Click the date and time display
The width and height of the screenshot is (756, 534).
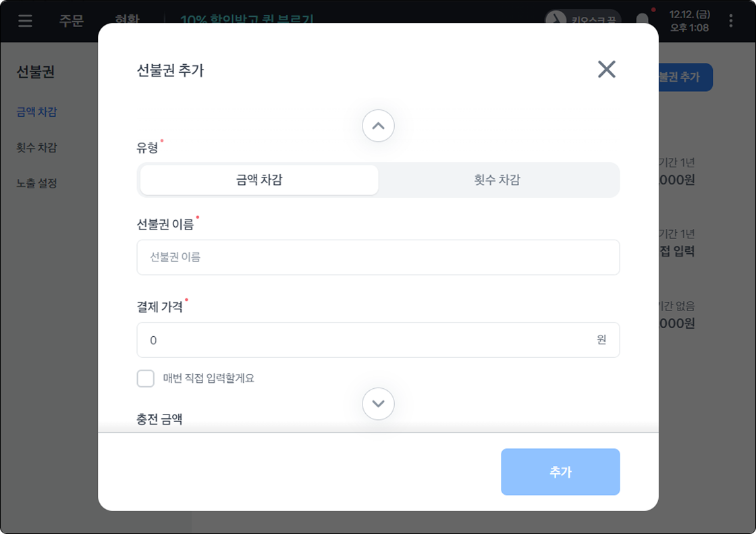[688, 20]
